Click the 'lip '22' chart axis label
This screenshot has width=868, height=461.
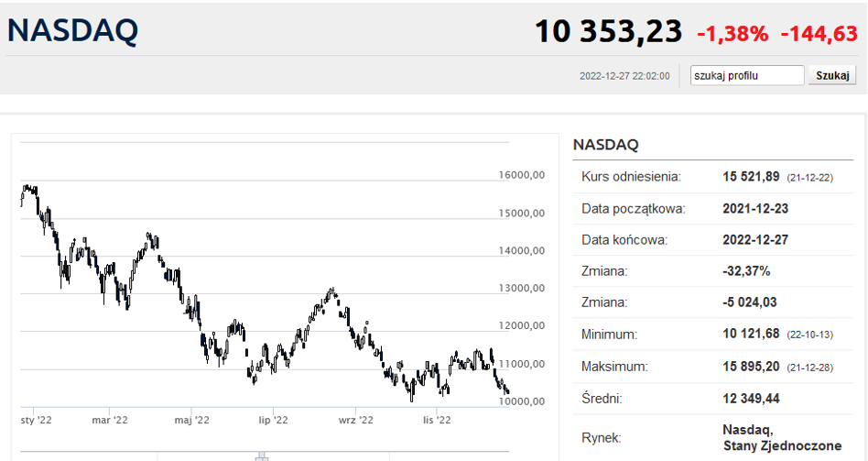click(x=274, y=420)
